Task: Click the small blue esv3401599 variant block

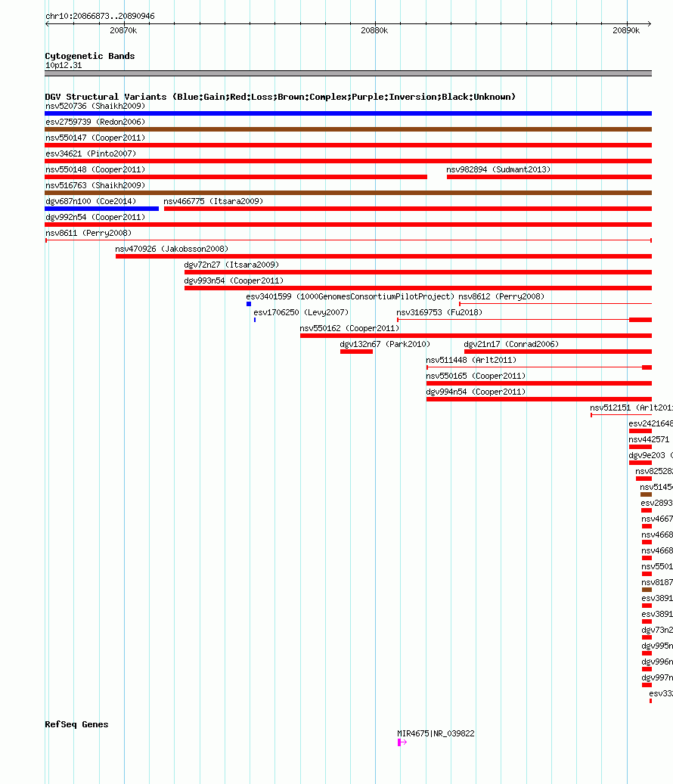Action: [249, 304]
